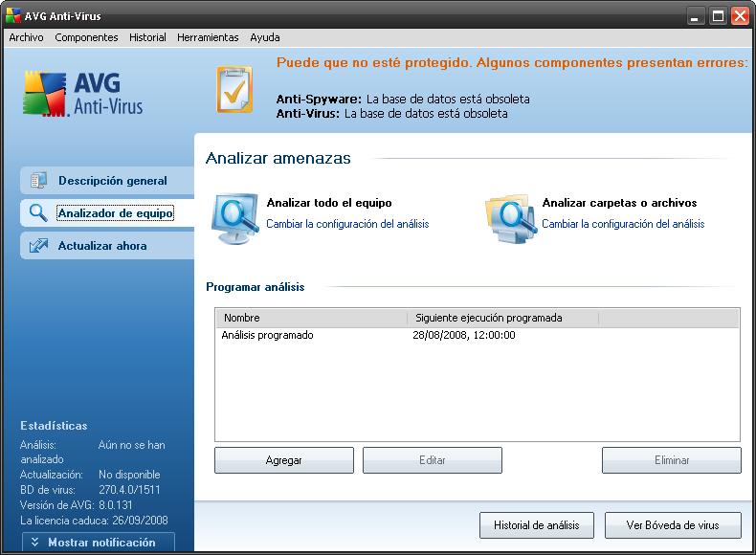Open the Archivo menu
756x555 pixels.
26,37
